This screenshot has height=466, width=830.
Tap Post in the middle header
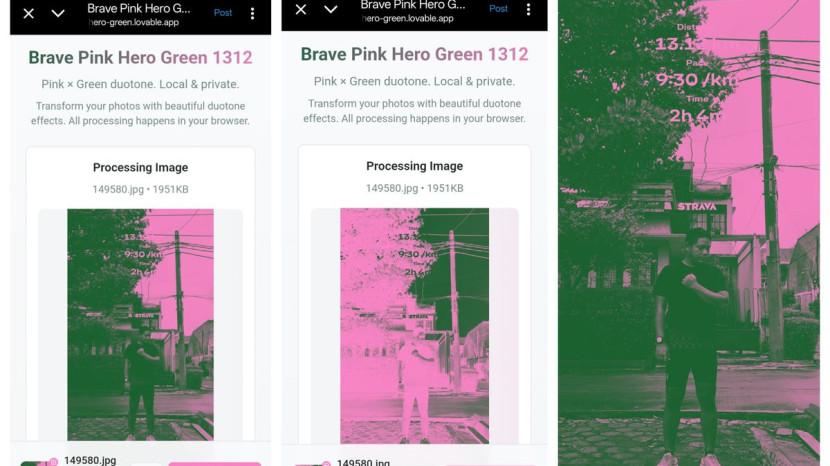tap(498, 8)
